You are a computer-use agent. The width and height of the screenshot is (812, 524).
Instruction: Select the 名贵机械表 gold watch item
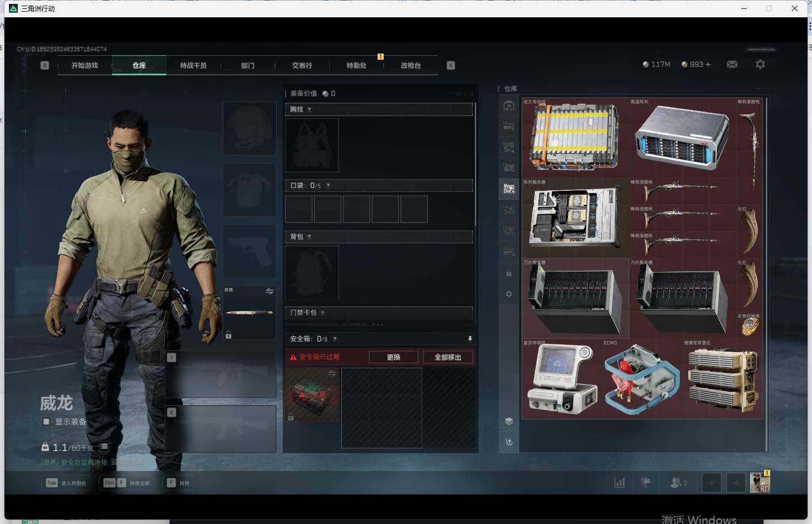pyautogui.click(x=750, y=325)
